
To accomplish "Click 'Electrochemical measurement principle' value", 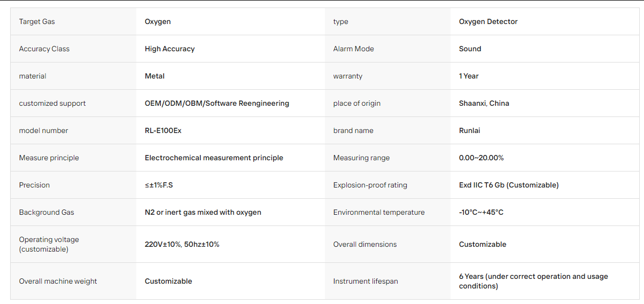I will click(214, 158).
